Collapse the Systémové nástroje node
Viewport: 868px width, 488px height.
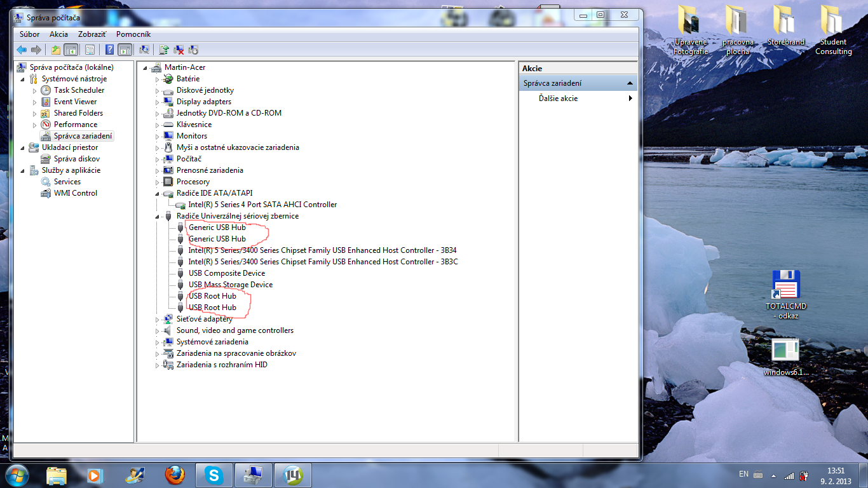click(24, 79)
